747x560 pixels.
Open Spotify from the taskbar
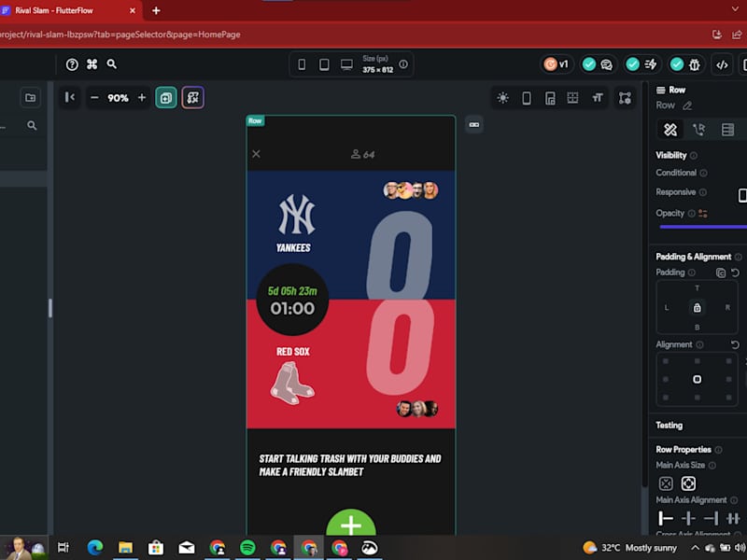point(247,548)
